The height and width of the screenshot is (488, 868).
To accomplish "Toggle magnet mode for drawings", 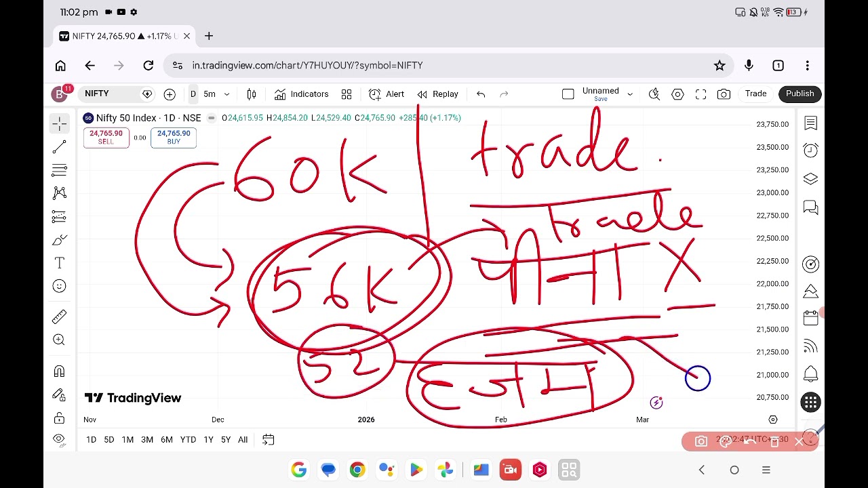I will [60, 371].
